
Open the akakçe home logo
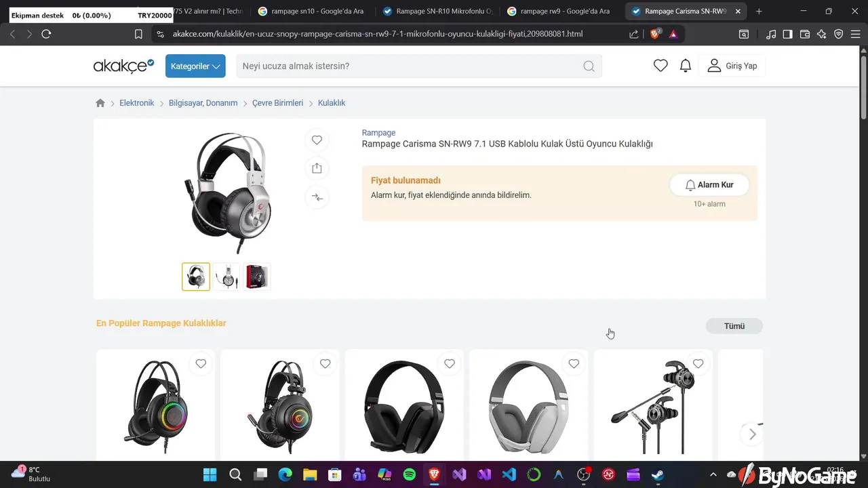point(123,66)
